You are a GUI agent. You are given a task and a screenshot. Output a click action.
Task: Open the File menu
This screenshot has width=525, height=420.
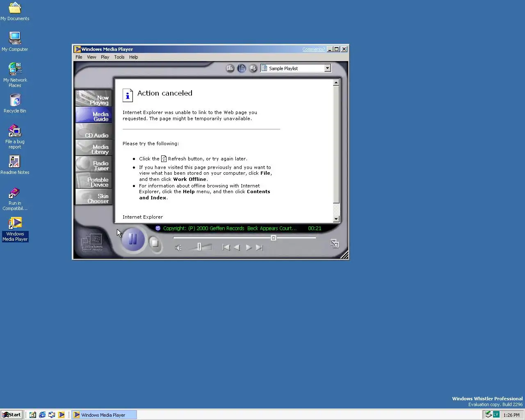(79, 57)
